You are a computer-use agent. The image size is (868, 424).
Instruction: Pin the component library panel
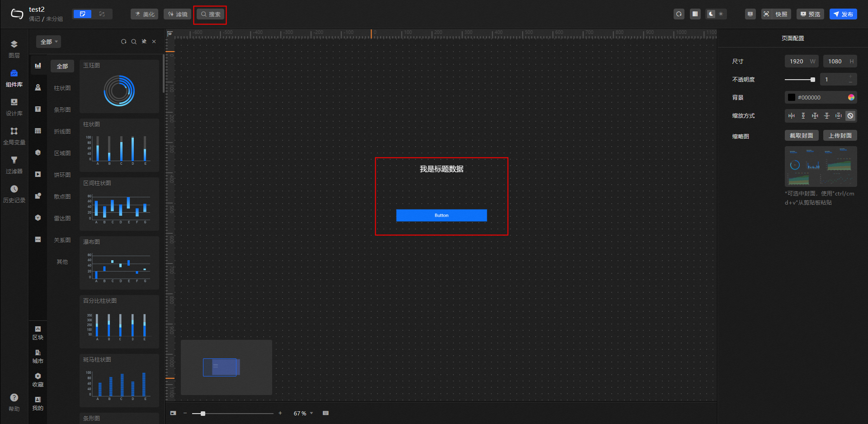(144, 42)
